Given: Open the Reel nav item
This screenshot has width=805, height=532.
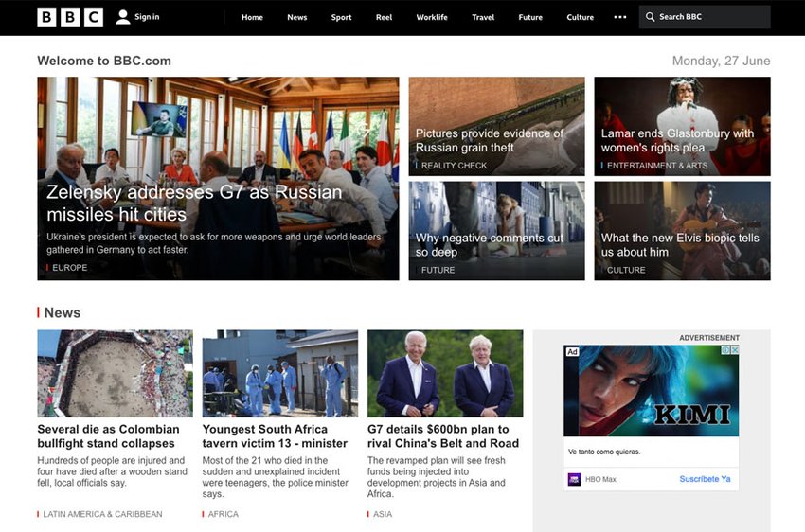Looking at the screenshot, I should [x=384, y=17].
